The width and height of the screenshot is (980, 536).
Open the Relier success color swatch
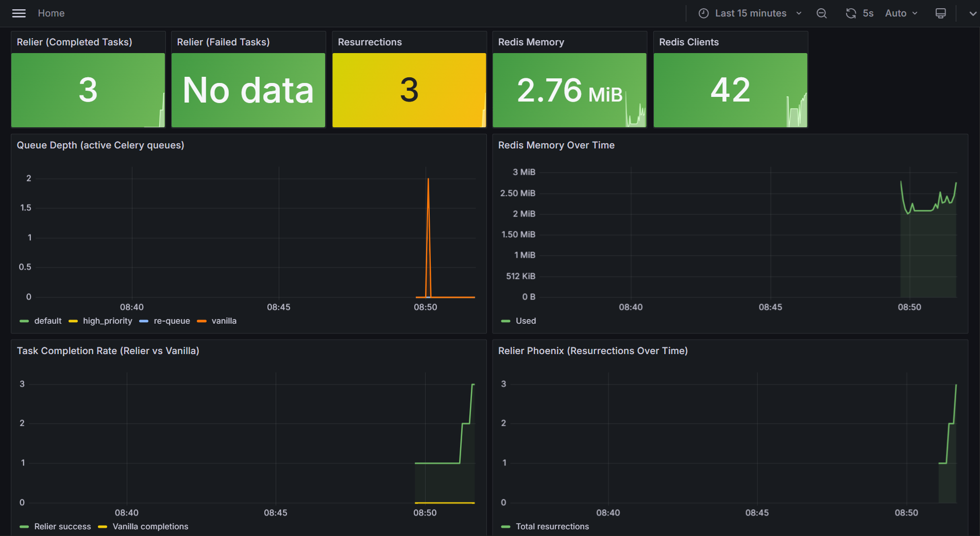point(24,527)
